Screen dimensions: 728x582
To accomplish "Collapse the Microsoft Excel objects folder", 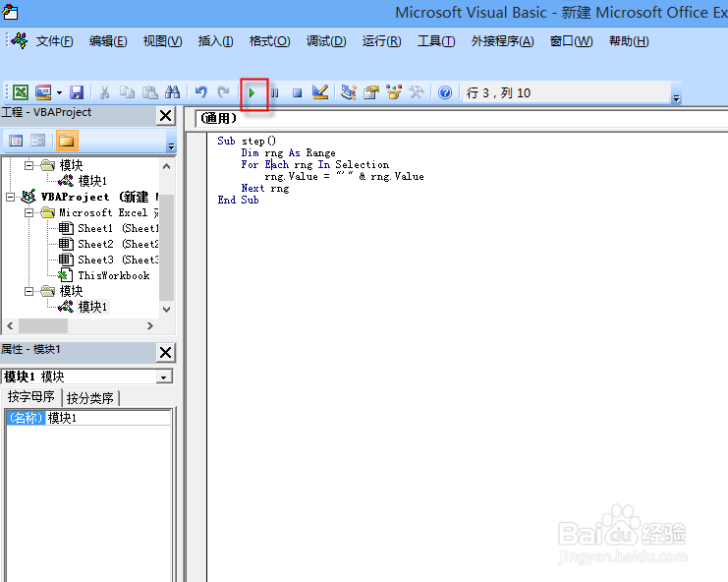I will click(x=28, y=212).
